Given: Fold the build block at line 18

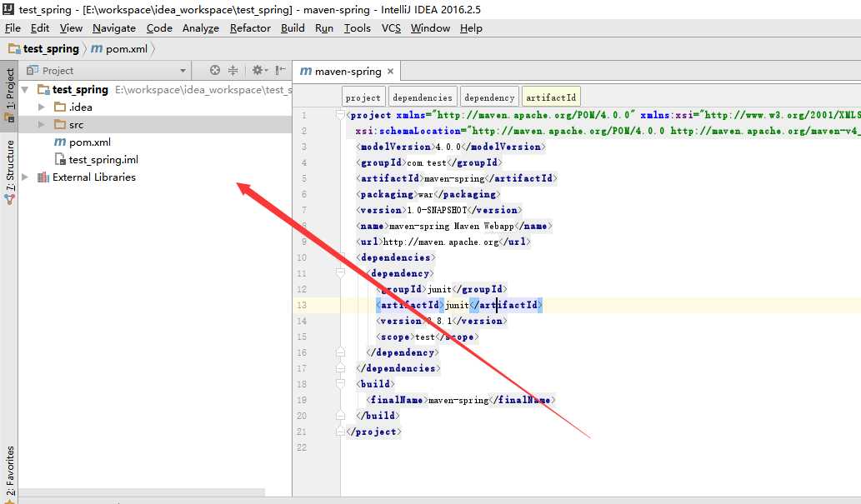Looking at the screenshot, I should coord(340,384).
